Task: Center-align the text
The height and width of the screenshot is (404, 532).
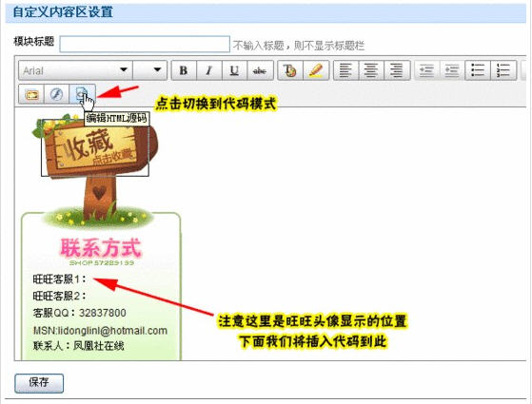Action: [x=371, y=70]
